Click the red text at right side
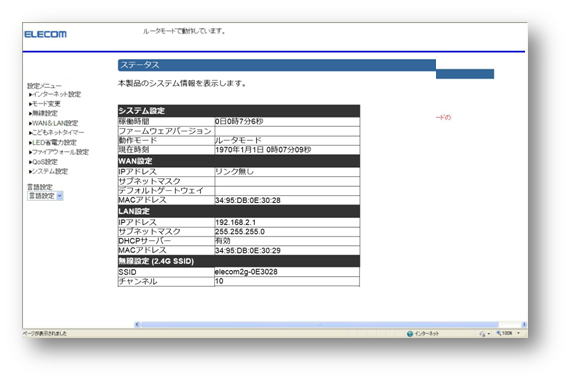This screenshot has width=570, height=380. tap(443, 117)
